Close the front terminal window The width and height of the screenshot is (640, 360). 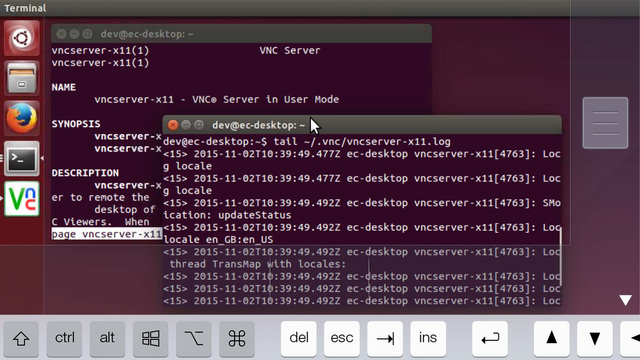(173, 125)
